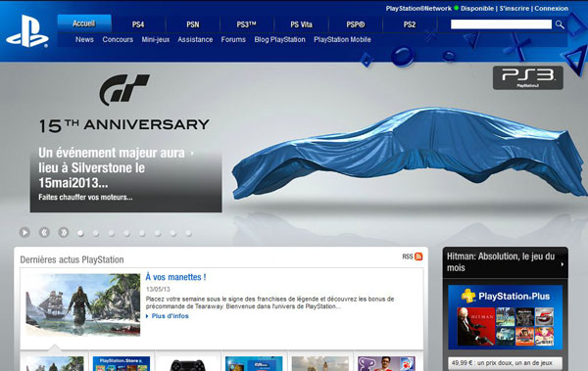Play the slideshow carousel
The width and height of the screenshot is (588, 371).
24,232
